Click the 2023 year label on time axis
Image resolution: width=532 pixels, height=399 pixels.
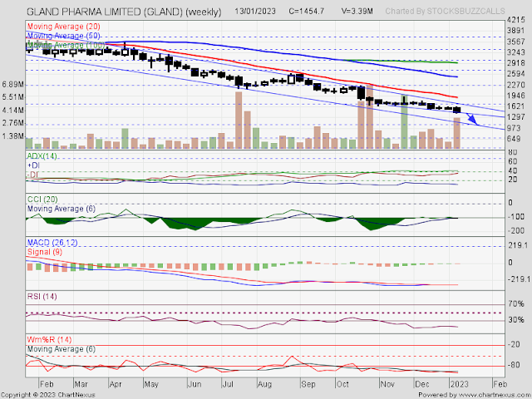pyautogui.click(x=459, y=384)
